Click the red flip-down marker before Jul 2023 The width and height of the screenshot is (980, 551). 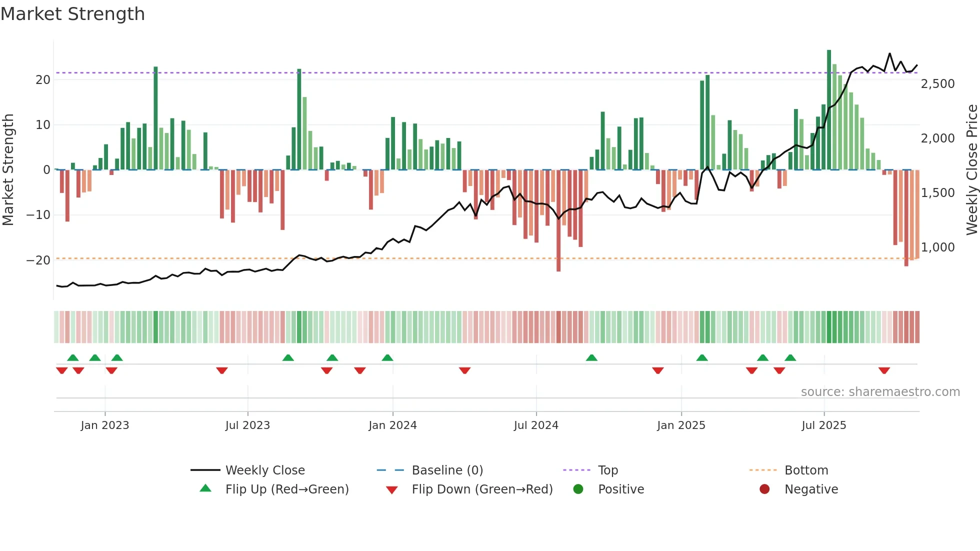point(222,370)
